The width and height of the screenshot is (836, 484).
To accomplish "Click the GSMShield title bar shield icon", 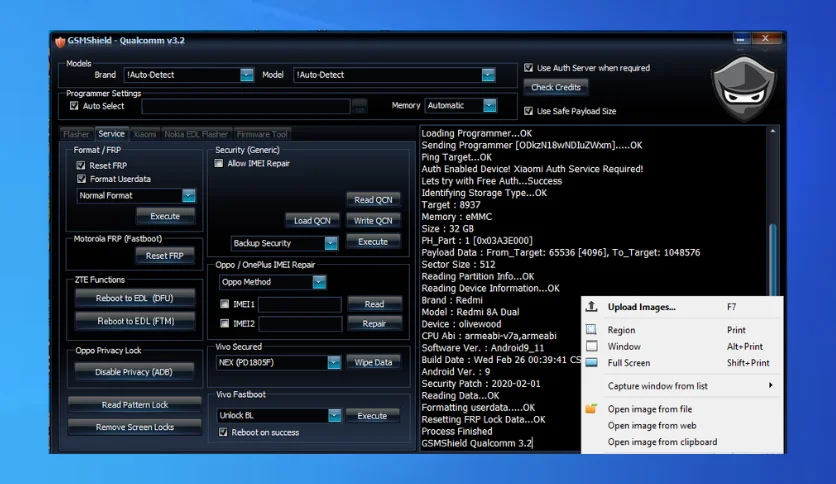I will [60, 41].
